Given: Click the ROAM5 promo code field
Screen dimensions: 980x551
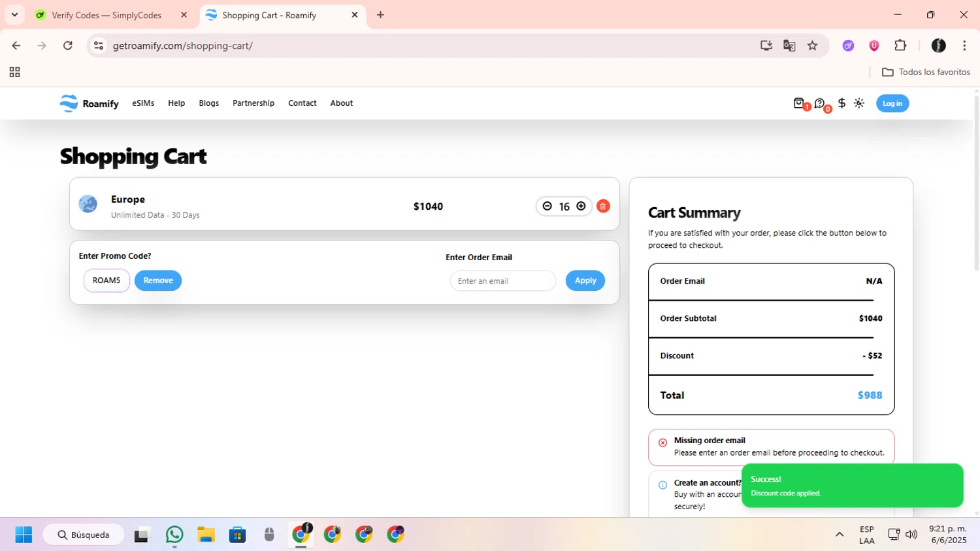Looking at the screenshot, I should 106,280.
